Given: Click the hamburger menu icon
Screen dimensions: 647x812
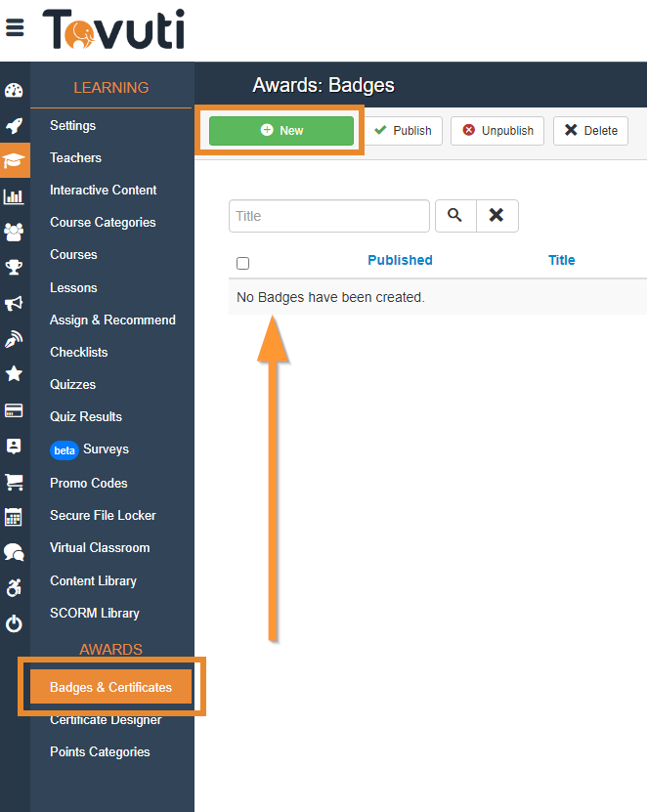Looking at the screenshot, I should point(15,27).
